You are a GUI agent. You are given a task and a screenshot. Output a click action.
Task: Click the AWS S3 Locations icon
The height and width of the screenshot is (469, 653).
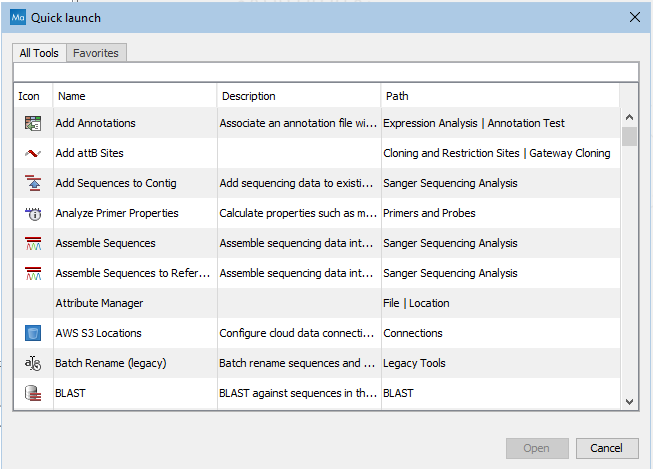(33, 333)
